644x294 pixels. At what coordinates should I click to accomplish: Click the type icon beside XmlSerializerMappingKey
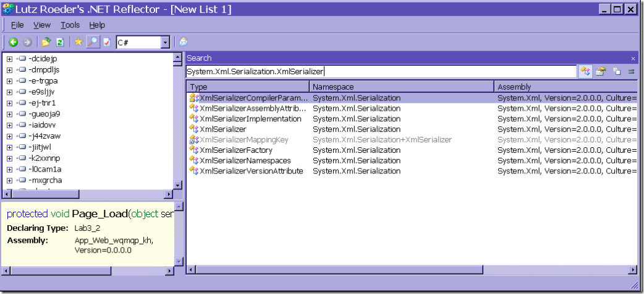[194, 140]
